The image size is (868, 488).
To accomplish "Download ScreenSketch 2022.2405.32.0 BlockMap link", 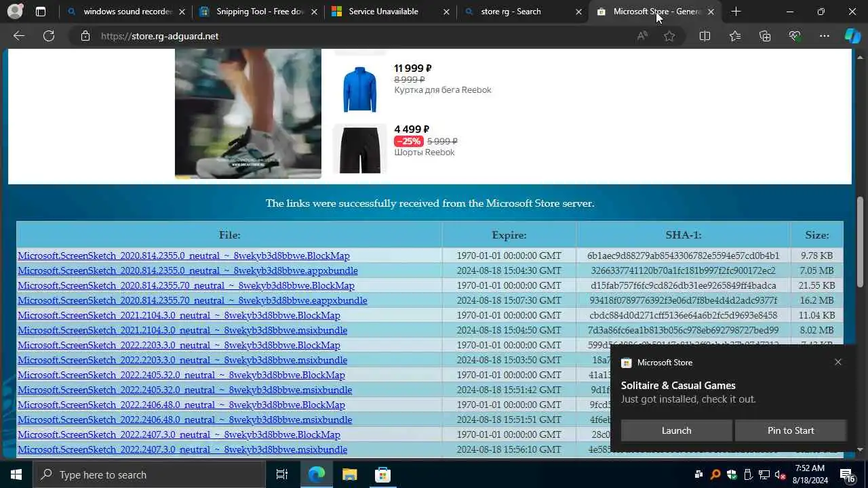I will click(181, 375).
